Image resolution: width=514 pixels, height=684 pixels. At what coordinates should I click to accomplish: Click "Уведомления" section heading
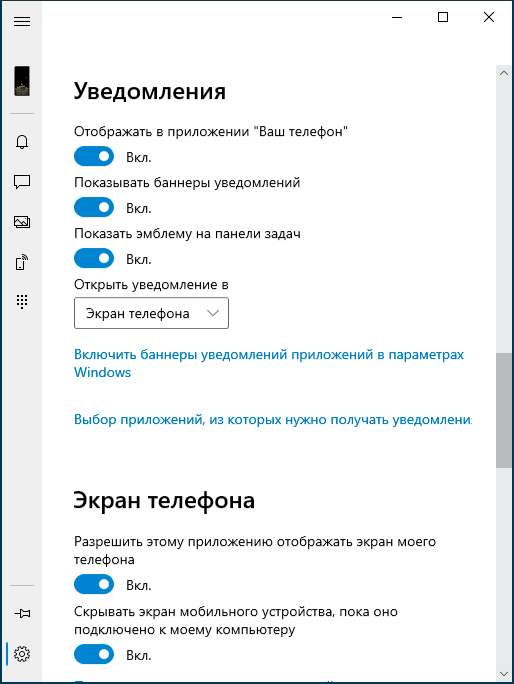pos(150,92)
